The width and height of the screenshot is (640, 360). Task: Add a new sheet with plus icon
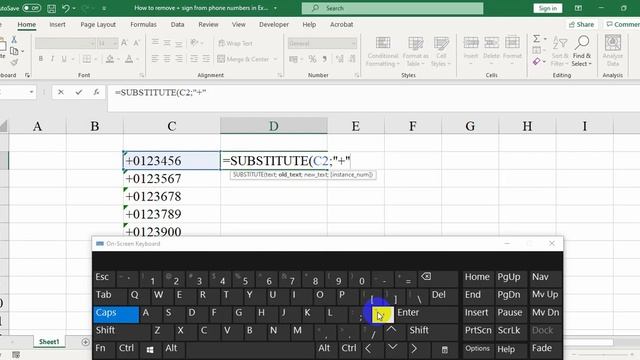click(x=85, y=342)
